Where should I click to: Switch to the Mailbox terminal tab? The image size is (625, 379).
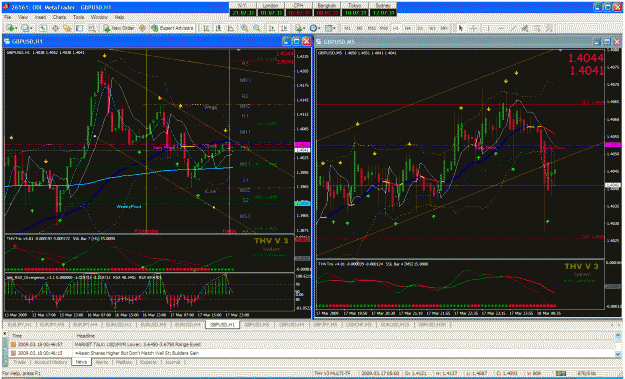[124, 362]
